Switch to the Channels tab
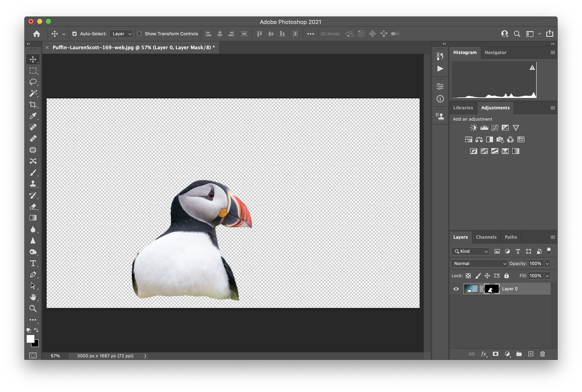582x392 pixels. click(486, 237)
